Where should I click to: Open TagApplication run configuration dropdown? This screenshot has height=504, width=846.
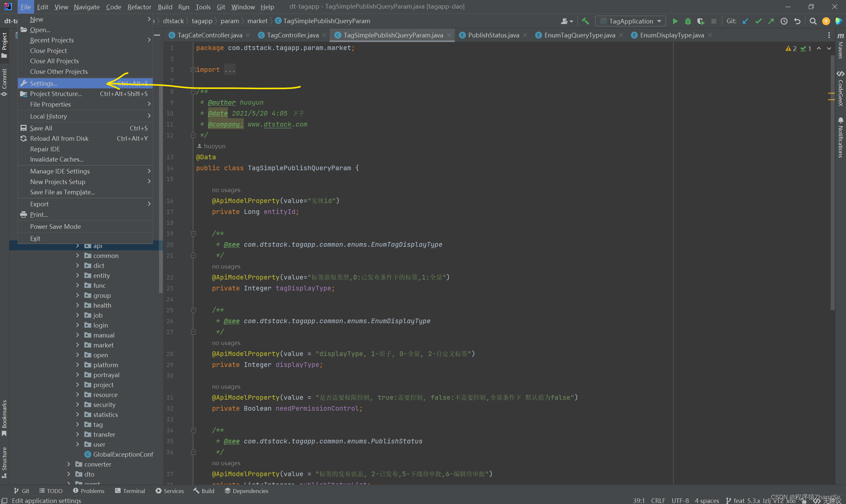click(630, 21)
